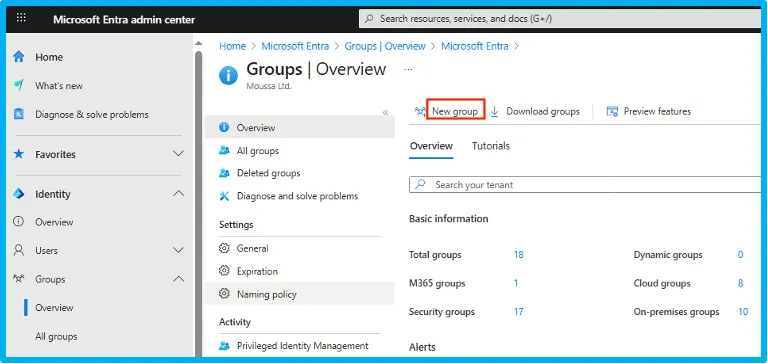Click the first Microsoft Entra breadcrumb
Viewport: 768px width, 364px height.
click(x=295, y=46)
